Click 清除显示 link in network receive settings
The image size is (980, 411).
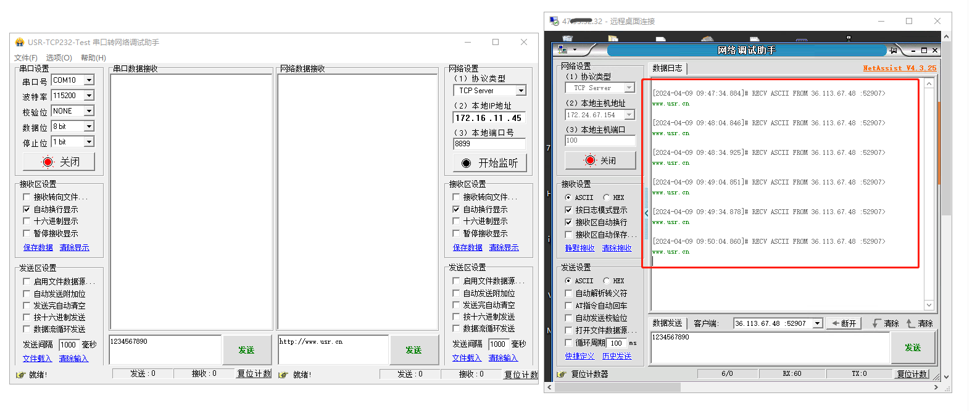tap(504, 247)
